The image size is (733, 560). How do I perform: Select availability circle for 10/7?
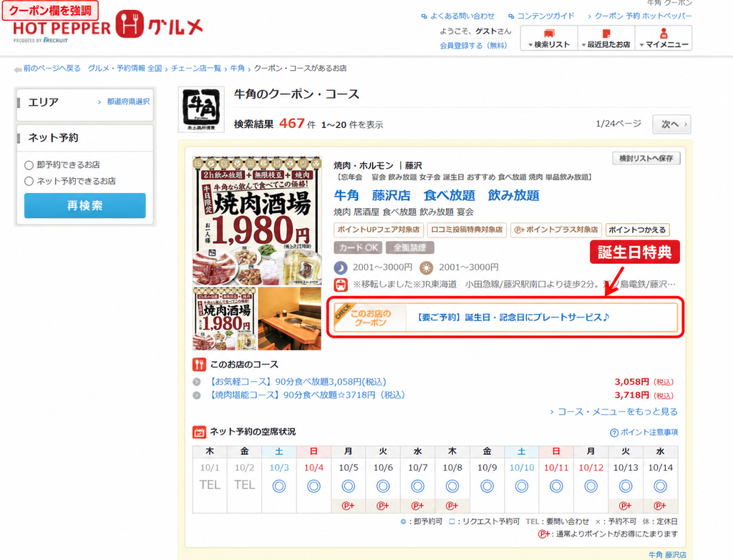click(x=417, y=486)
